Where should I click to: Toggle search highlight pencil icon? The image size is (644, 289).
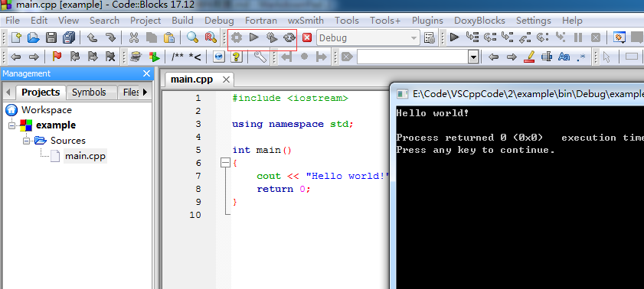coord(529,57)
